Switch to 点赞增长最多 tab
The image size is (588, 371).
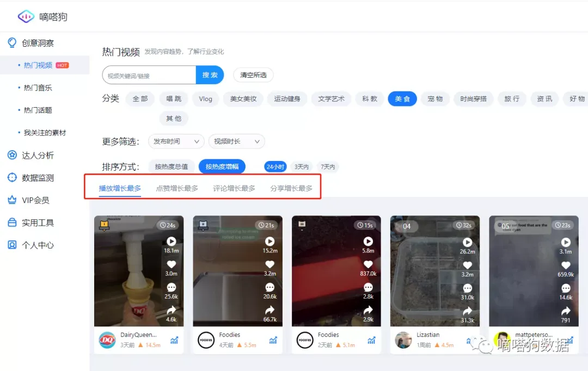[177, 188]
